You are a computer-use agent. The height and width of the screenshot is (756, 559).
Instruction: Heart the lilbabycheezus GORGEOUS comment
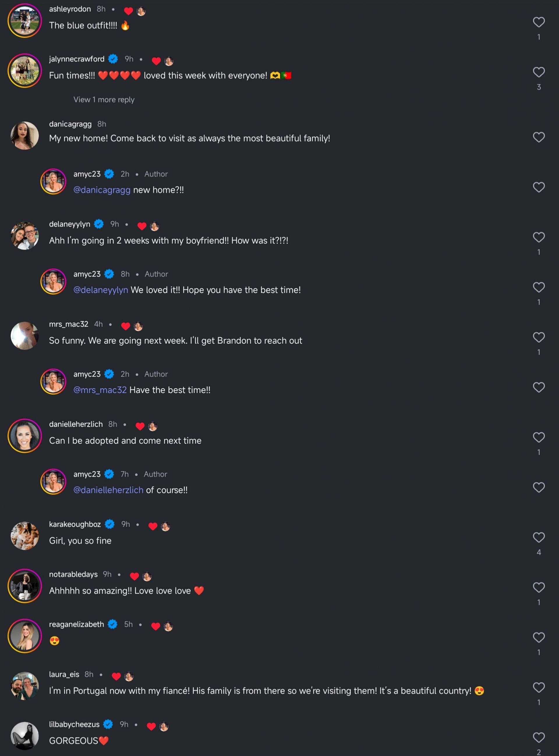click(538, 737)
